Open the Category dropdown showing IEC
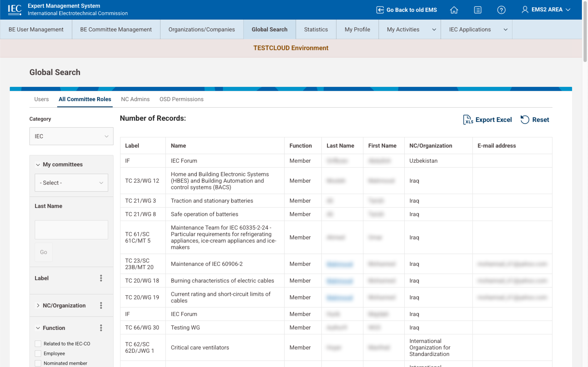Image resolution: width=588 pixels, height=367 pixels. [71, 136]
